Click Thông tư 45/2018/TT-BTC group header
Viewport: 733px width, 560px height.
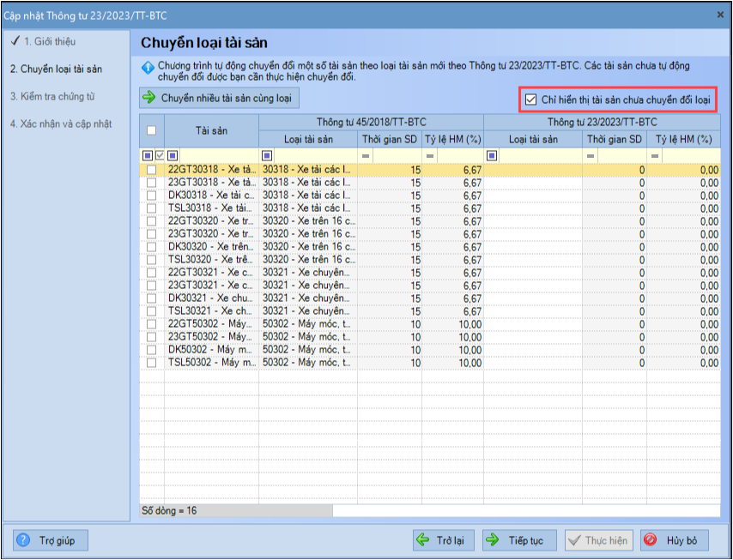point(371,123)
